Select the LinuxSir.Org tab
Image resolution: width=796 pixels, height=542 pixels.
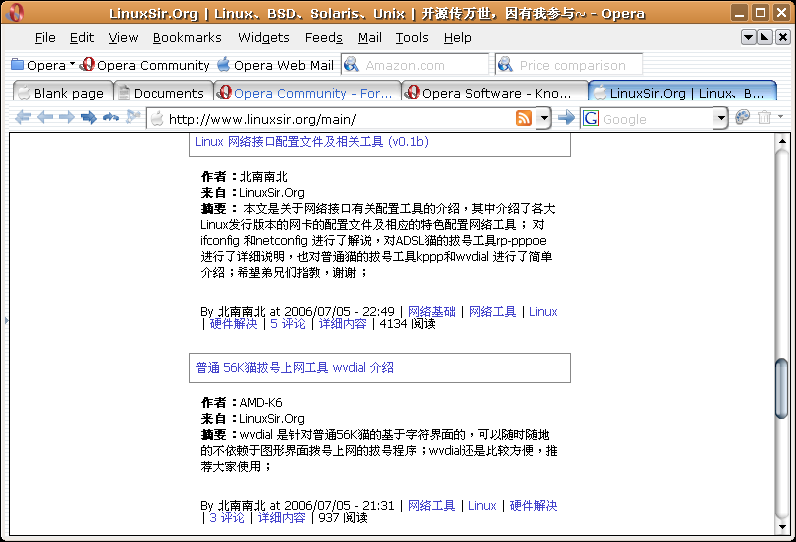coord(682,92)
